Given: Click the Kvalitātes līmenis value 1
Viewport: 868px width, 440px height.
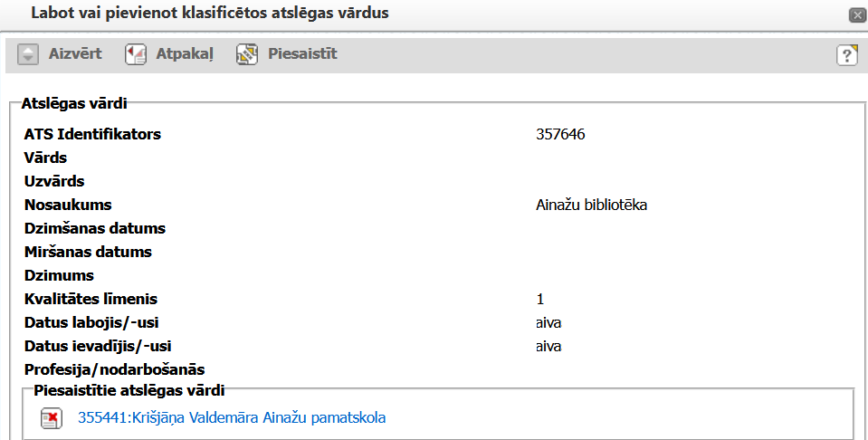Looking at the screenshot, I should pos(539,299).
